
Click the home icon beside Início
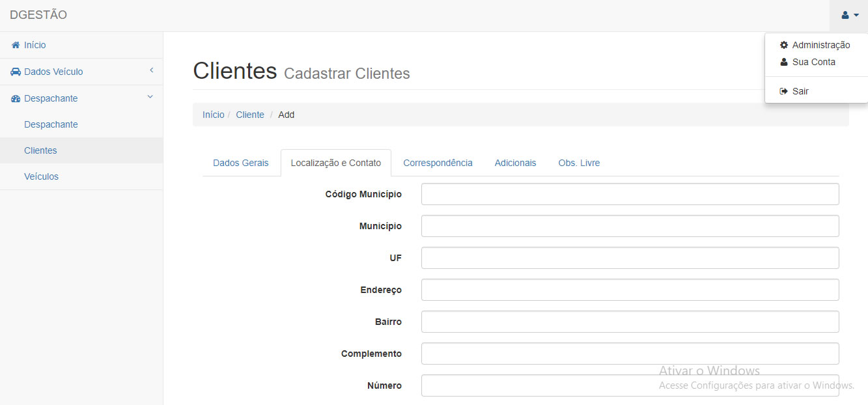(16, 46)
